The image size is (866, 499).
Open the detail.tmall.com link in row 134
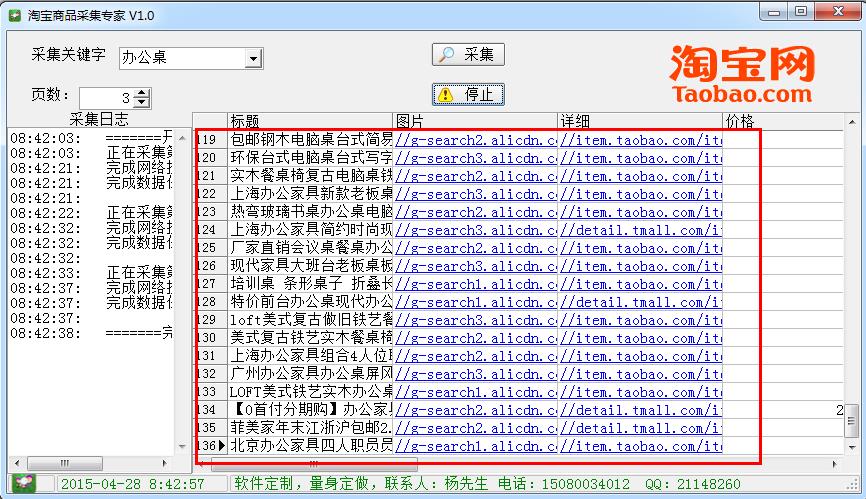pyautogui.click(x=640, y=410)
